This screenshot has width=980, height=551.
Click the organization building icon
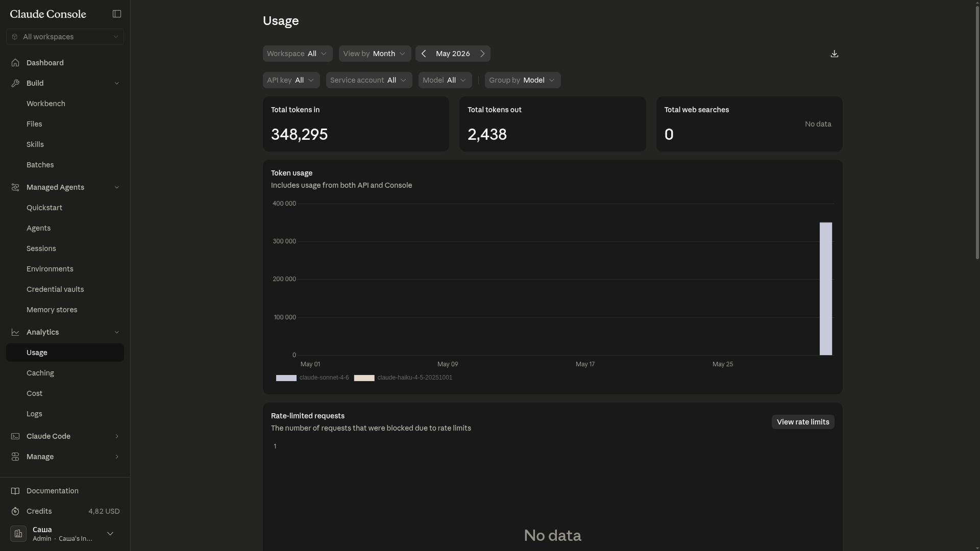click(18, 534)
